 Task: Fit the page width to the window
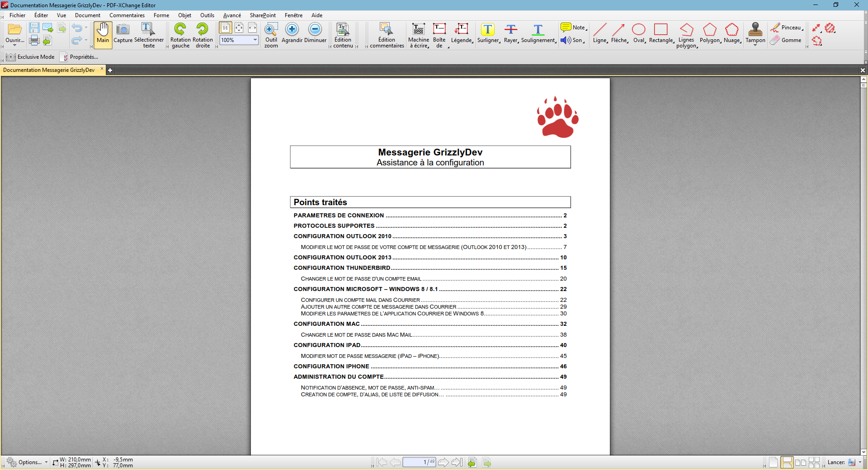pyautogui.click(x=252, y=28)
